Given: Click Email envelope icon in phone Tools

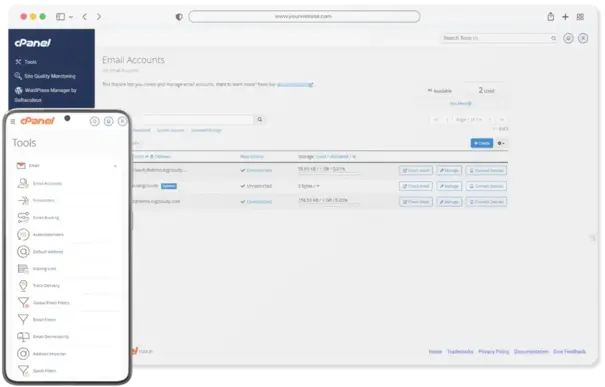Looking at the screenshot, I should pos(21,166).
